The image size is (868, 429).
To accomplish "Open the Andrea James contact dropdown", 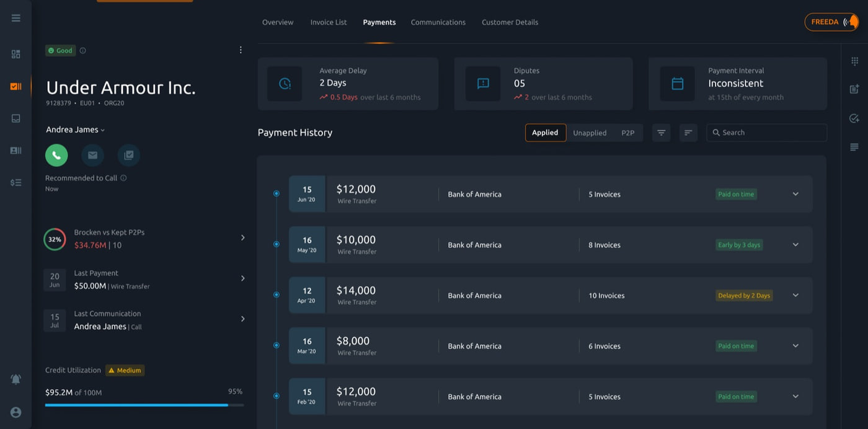I will [76, 130].
